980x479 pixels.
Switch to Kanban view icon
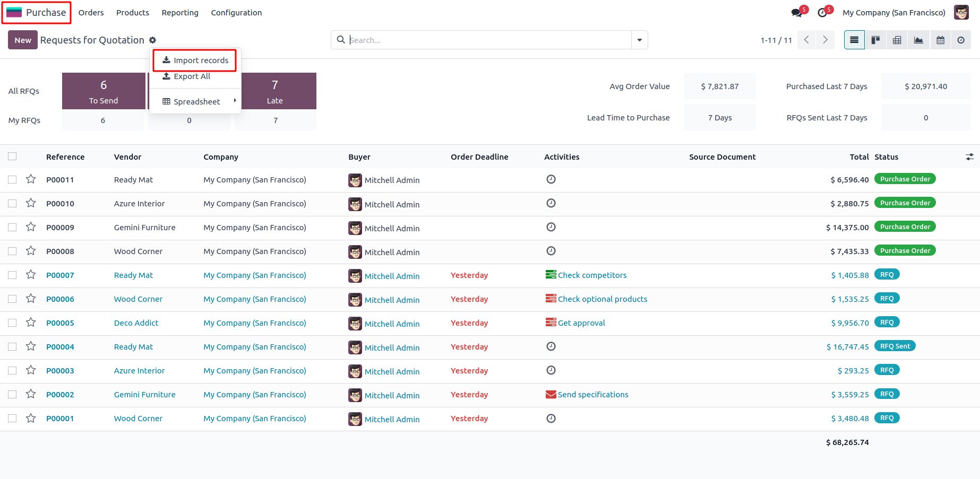875,40
